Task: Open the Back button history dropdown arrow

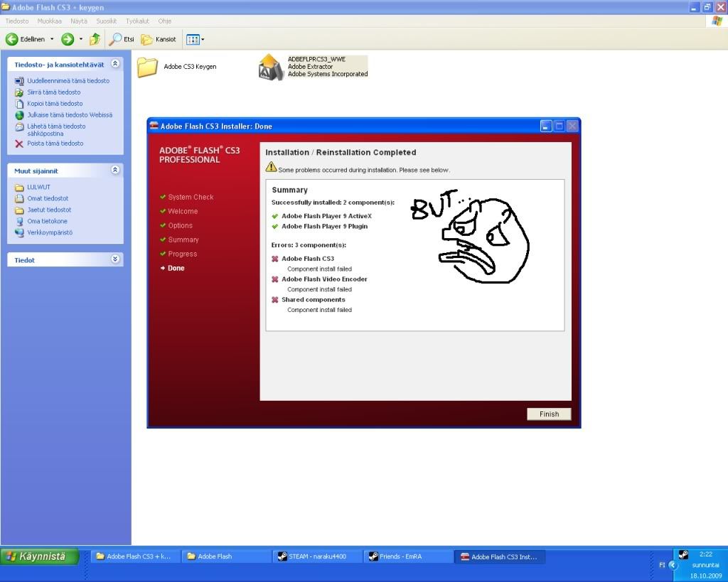Action: point(52,40)
